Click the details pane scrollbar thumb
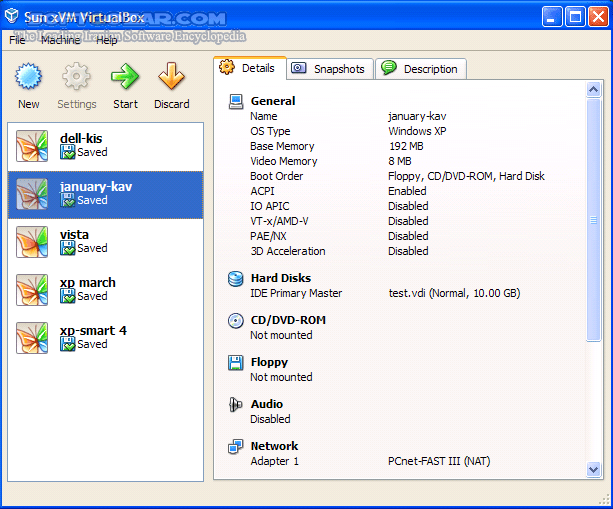Image resolution: width=613 pixels, height=509 pixels. coord(593,220)
